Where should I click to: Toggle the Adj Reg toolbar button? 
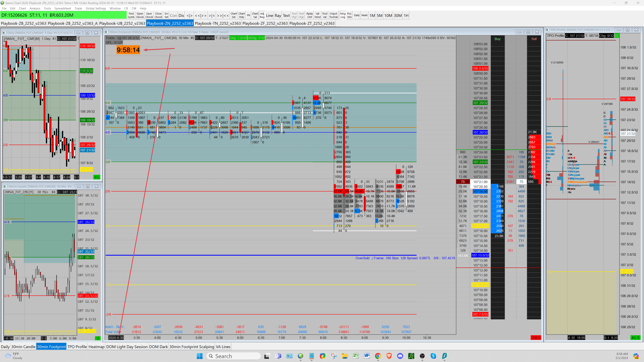click(262, 15)
